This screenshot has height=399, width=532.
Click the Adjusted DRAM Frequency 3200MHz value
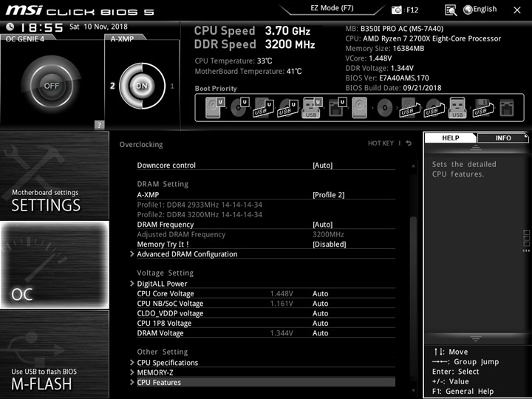click(x=328, y=234)
